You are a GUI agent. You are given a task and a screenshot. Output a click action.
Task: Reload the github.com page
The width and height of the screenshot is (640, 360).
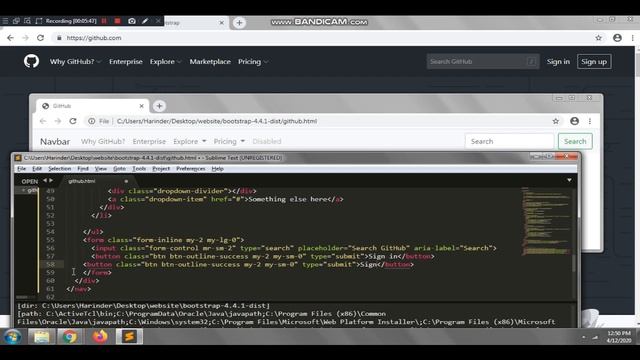40,38
